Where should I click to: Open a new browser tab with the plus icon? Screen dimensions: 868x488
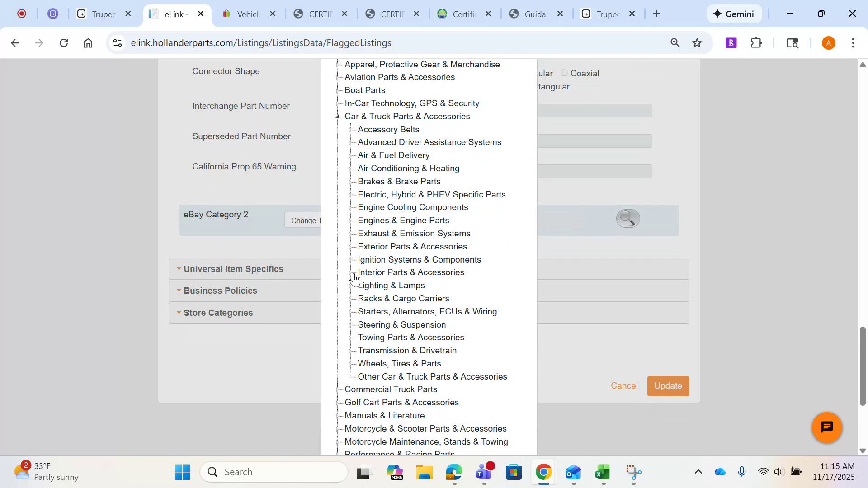[656, 14]
